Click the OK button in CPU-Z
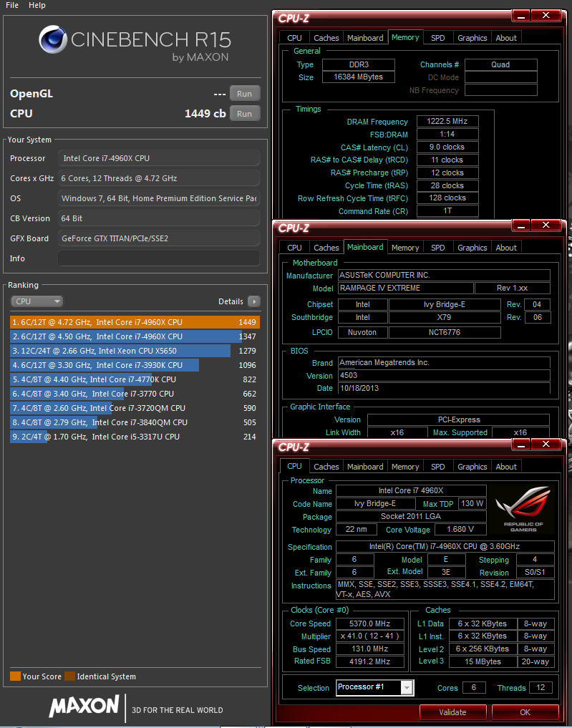This screenshot has height=728, width=572. click(525, 712)
